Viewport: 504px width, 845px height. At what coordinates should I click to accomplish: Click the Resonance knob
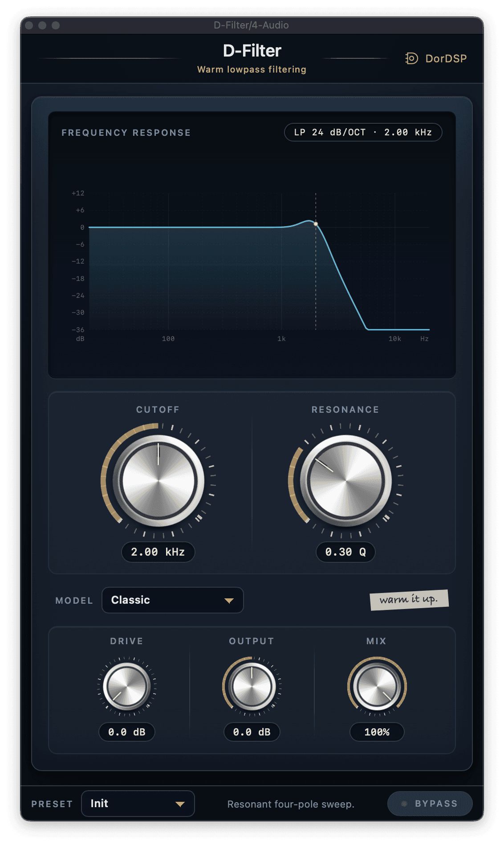click(x=346, y=481)
